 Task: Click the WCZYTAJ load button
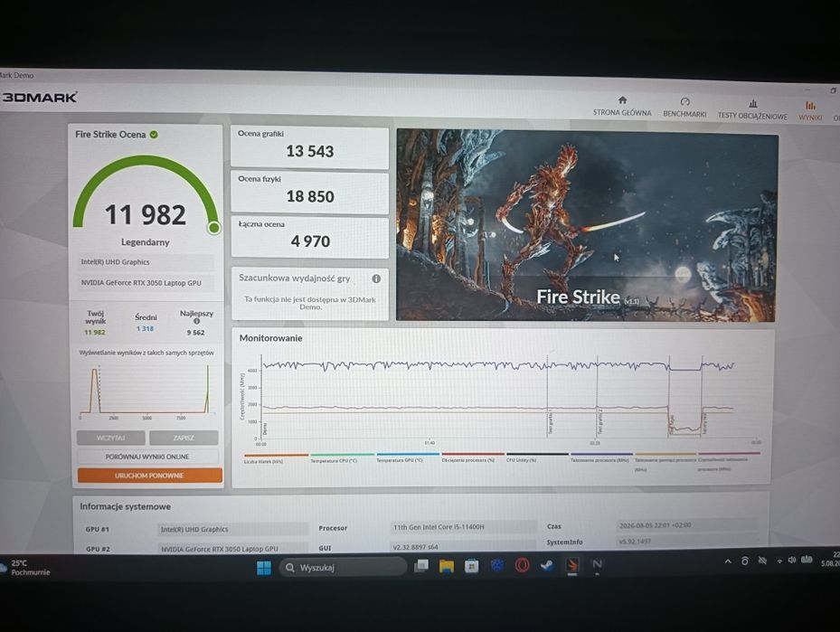point(111,438)
